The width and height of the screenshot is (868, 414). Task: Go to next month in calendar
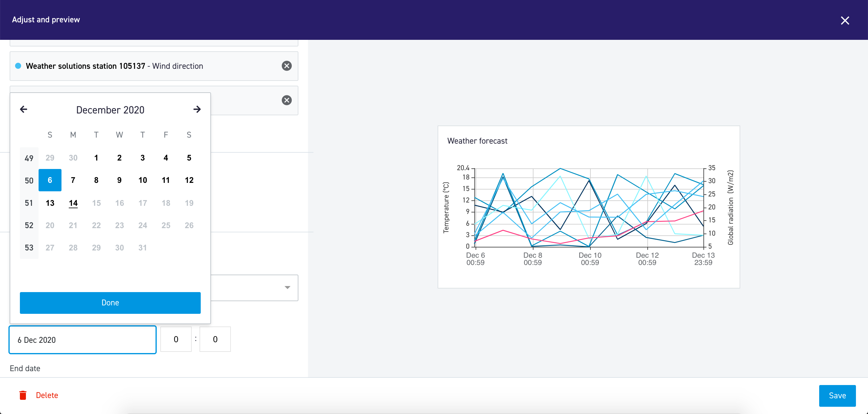[x=197, y=109]
